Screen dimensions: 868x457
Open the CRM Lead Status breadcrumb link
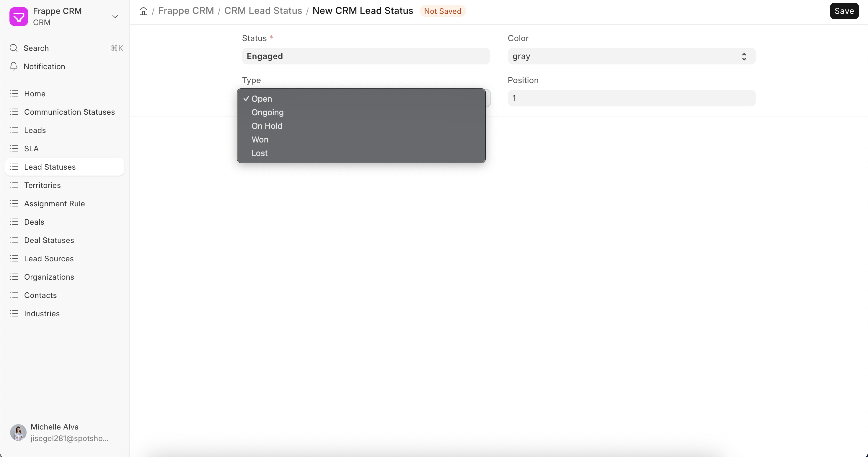(x=263, y=11)
